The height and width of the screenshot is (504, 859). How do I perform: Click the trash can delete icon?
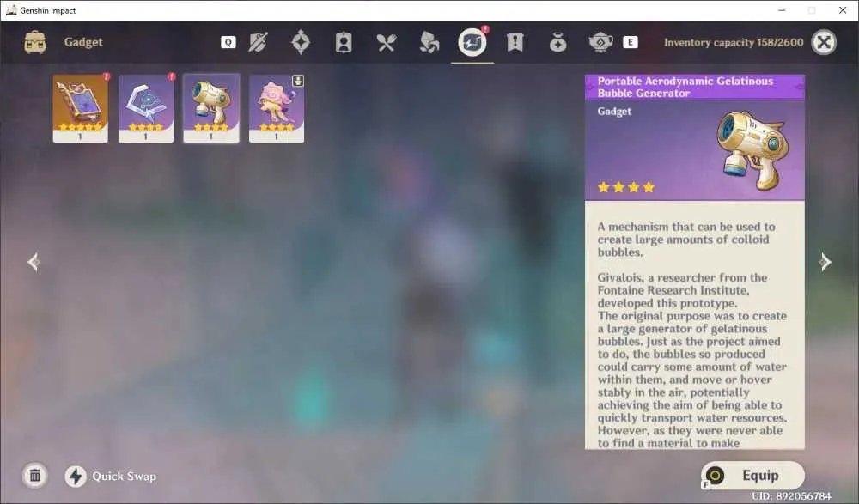point(34,475)
